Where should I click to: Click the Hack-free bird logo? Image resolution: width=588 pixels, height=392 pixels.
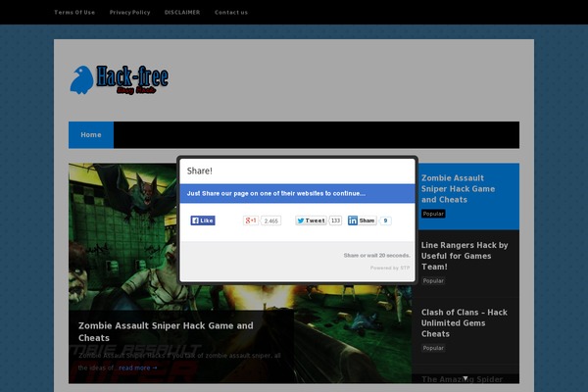[x=120, y=79]
